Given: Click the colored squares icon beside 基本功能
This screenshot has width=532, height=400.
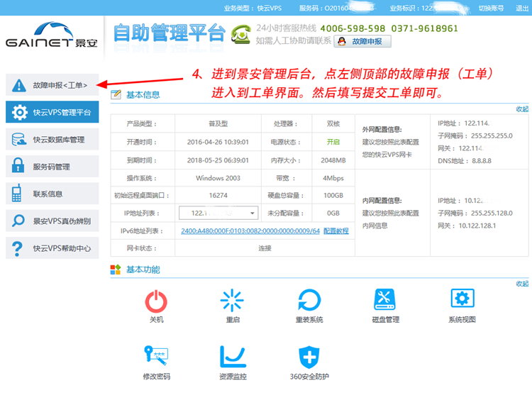Looking at the screenshot, I should coord(116,270).
